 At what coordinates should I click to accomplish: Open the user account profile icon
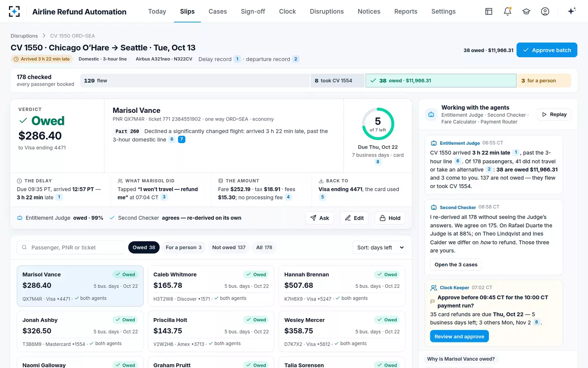tap(545, 11)
